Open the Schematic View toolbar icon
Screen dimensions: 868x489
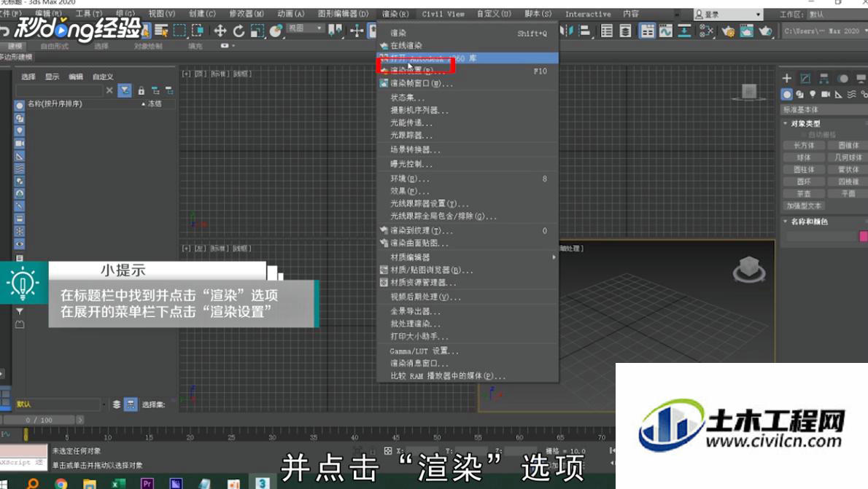684,31
